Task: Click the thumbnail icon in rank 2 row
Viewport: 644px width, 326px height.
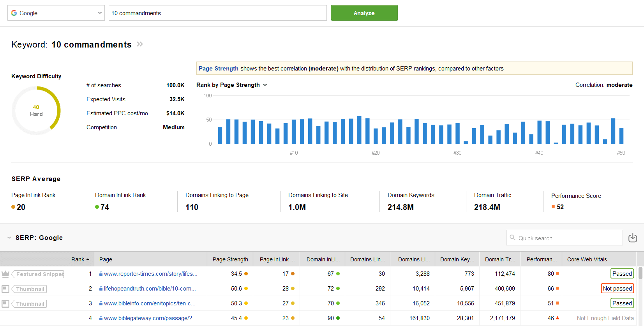Action: coord(5,289)
